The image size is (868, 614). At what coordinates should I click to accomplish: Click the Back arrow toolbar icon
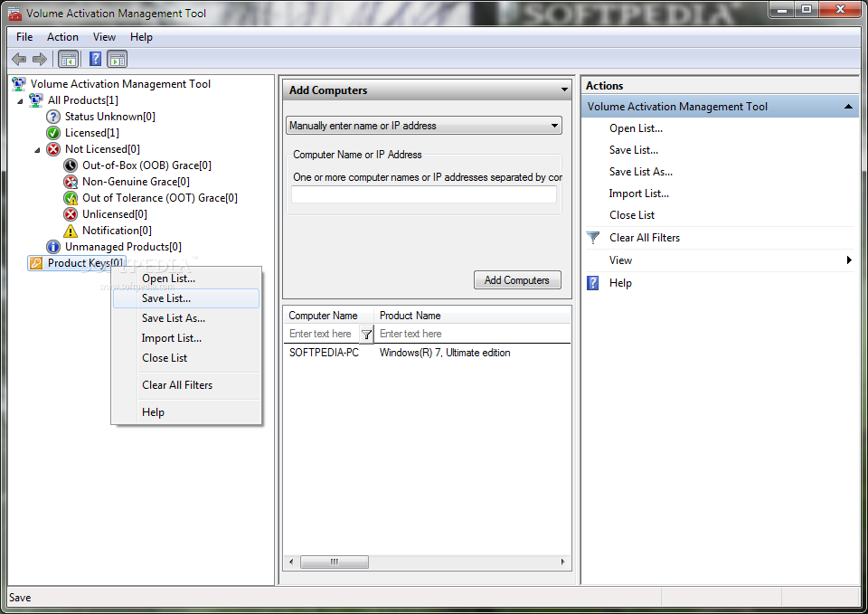(19, 59)
